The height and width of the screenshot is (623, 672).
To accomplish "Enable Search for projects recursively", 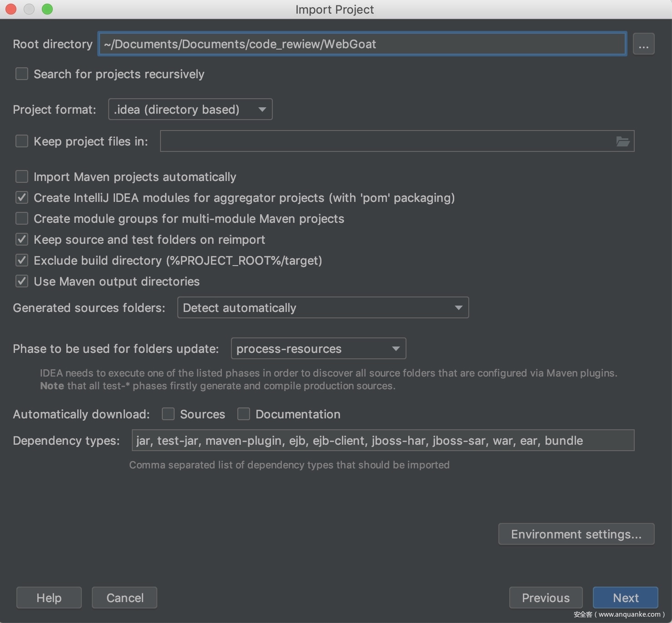I will (22, 74).
